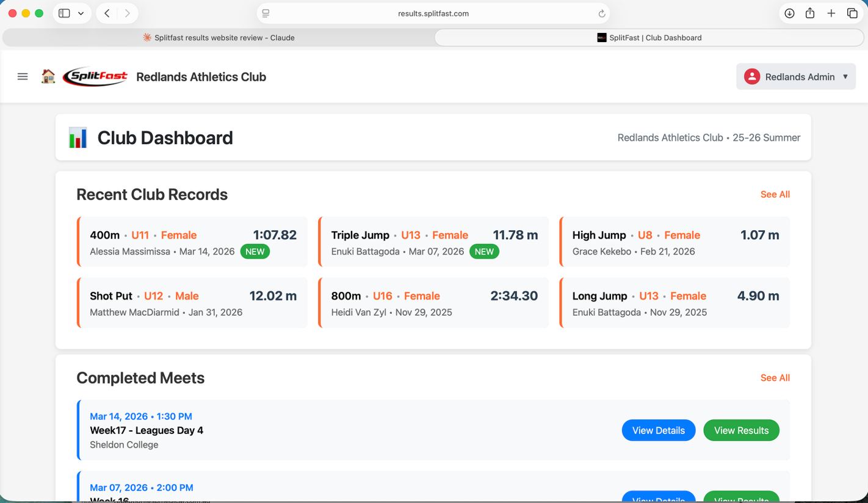Click the share icon in the toolbar
The image size is (868, 503).
[811, 13]
